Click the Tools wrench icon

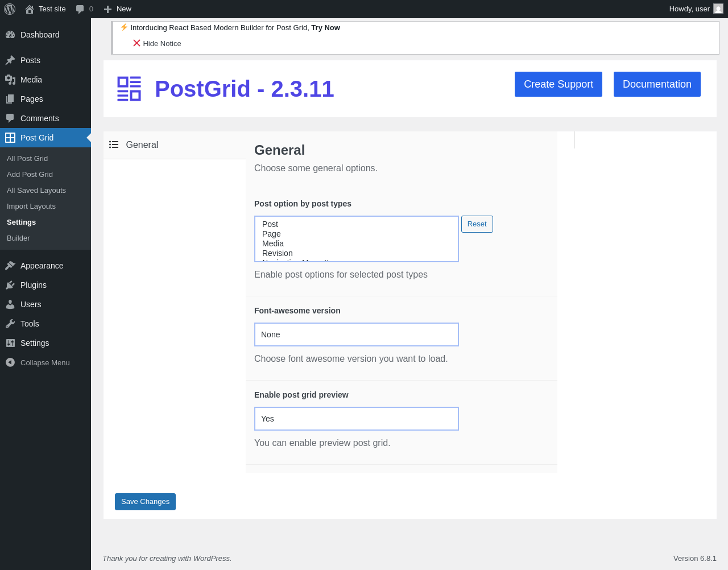click(10, 324)
